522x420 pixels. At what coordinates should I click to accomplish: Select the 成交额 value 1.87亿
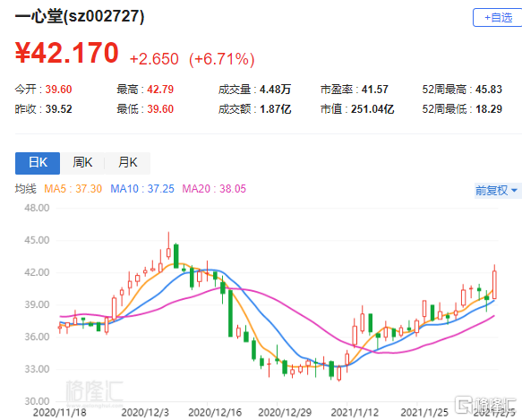[275, 109]
